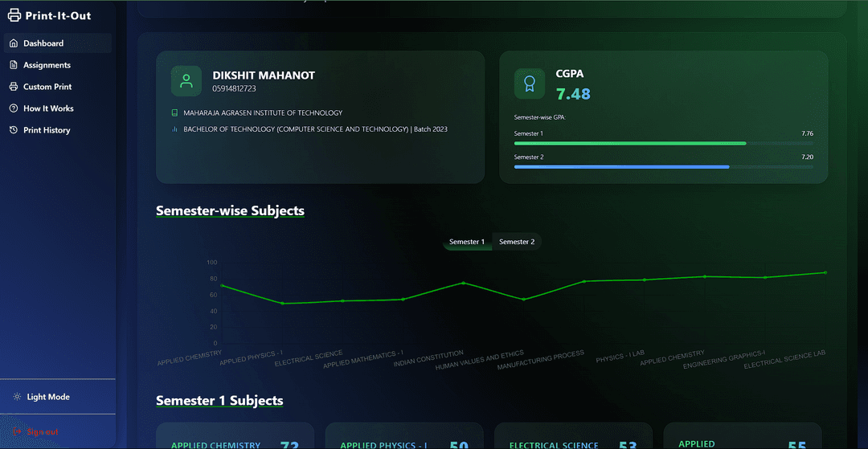Switch to the Semester 2 tab
The height and width of the screenshot is (449, 868).
tap(517, 242)
